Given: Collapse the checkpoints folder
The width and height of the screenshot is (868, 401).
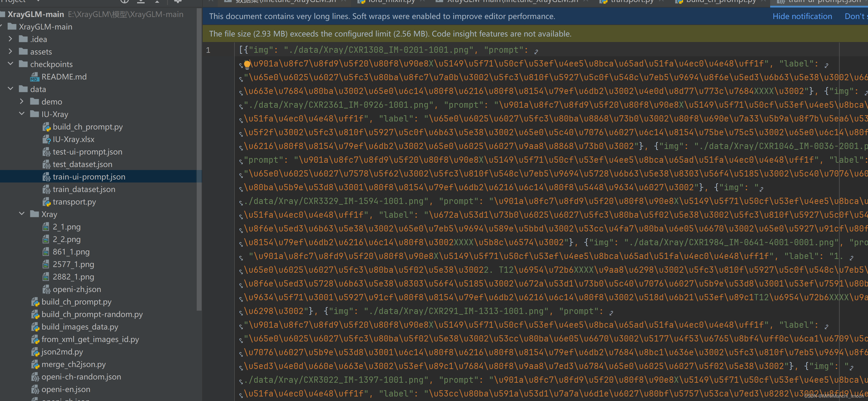Looking at the screenshot, I should (x=11, y=64).
